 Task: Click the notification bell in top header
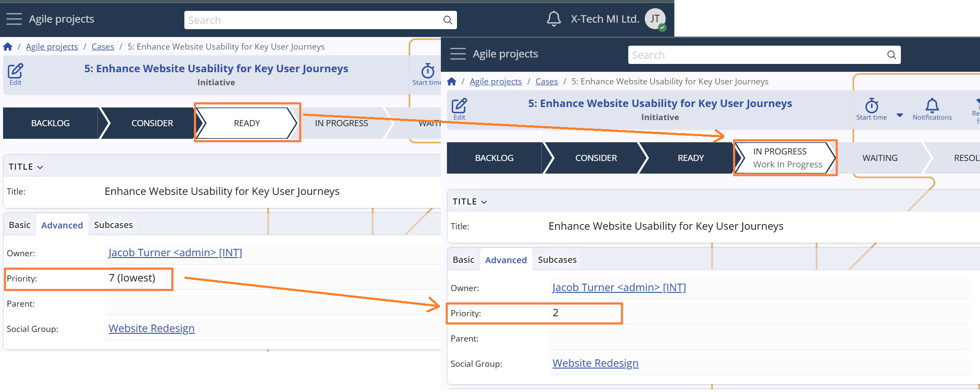[553, 19]
